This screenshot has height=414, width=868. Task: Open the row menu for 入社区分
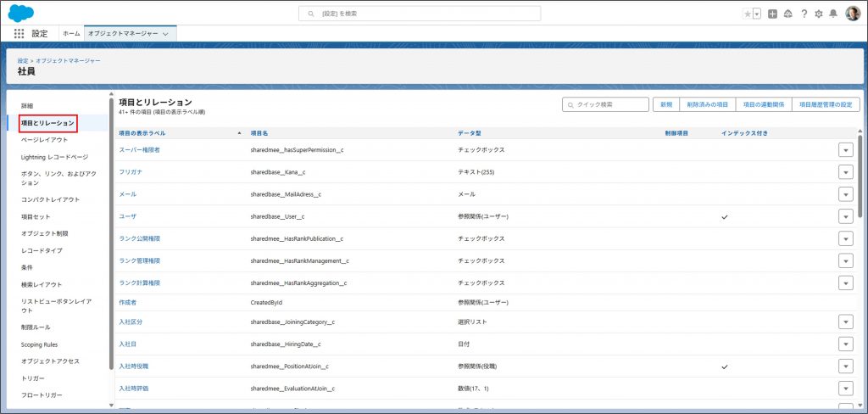point(845,322)
